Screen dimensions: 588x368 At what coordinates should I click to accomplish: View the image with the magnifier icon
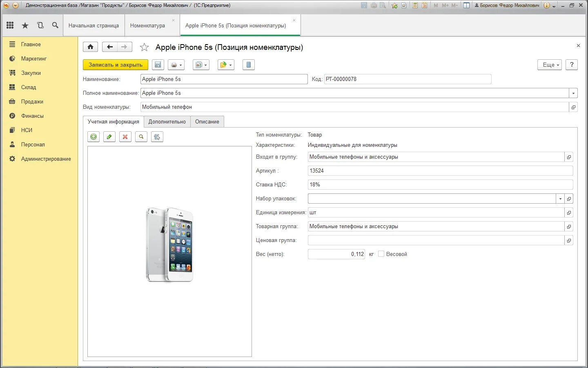click(141, 137)
